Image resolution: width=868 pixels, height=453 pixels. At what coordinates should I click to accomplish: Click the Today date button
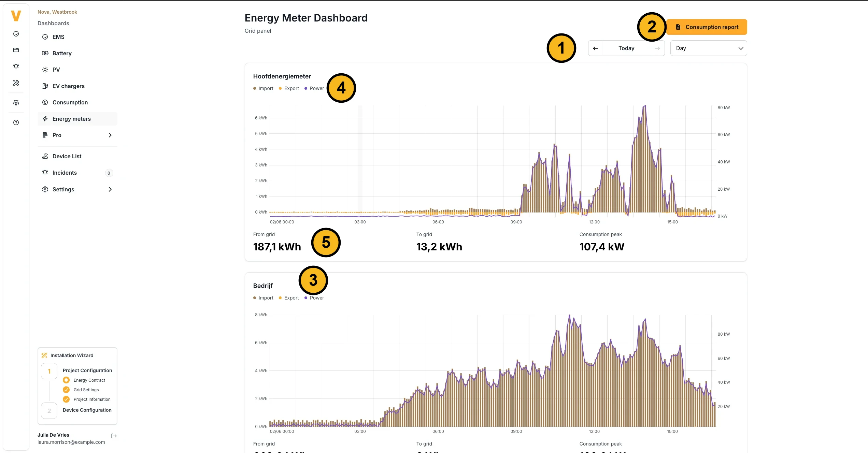[626, 48]
